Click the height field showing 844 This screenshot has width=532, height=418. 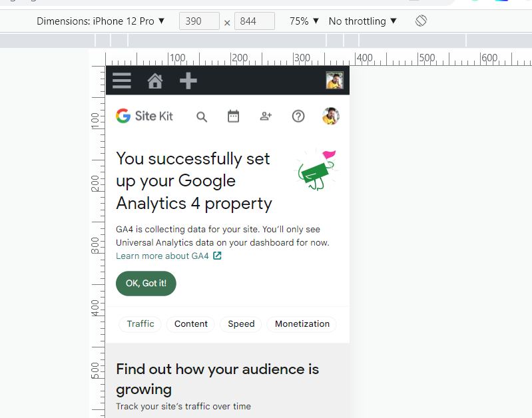[254, 21]
